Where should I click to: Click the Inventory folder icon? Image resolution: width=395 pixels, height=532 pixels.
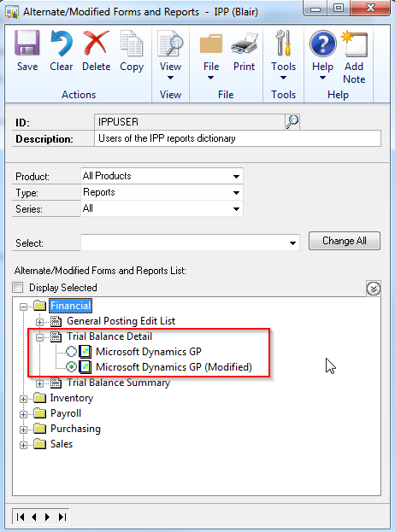click(39, 398)
